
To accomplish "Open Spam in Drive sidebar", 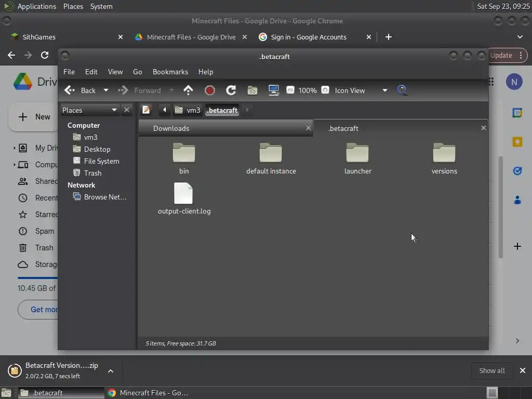I will click(x=37, y=231).
